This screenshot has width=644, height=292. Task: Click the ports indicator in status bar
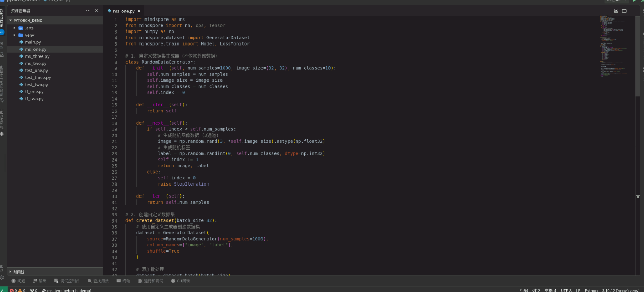[33, 290]
